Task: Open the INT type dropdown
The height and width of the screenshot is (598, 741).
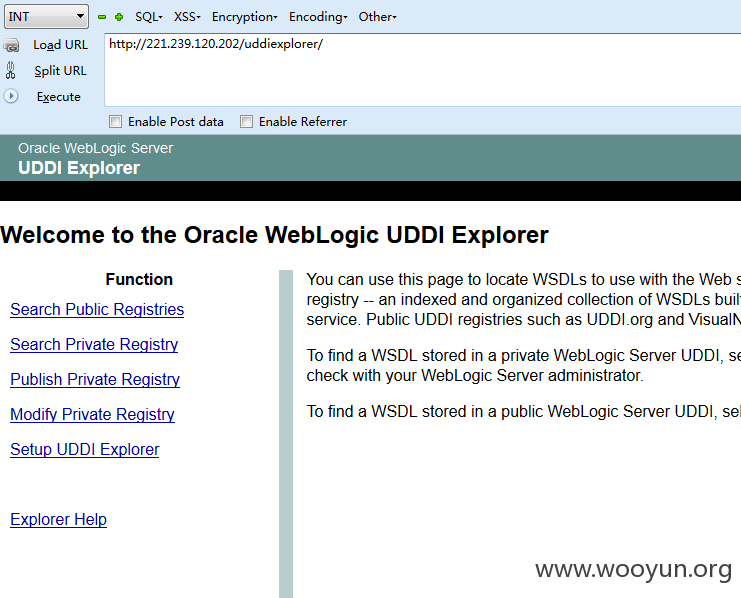Action: click(46, 17)
